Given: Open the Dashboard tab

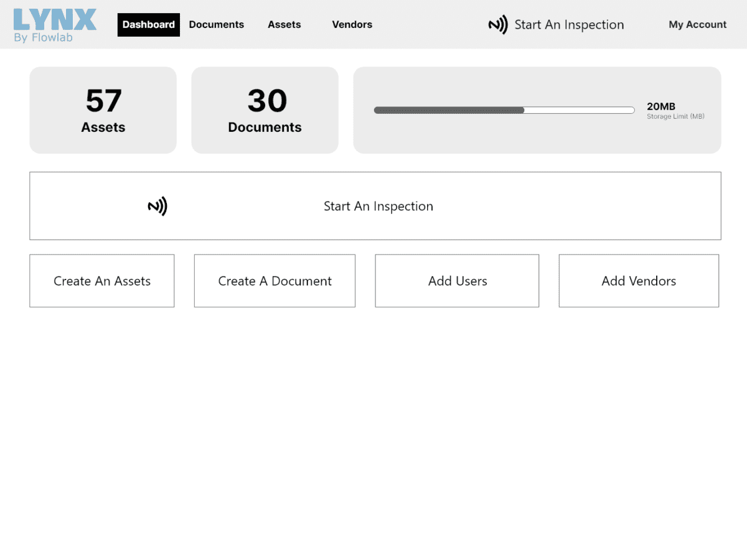Looking at the screenshot, I should 148,25.
